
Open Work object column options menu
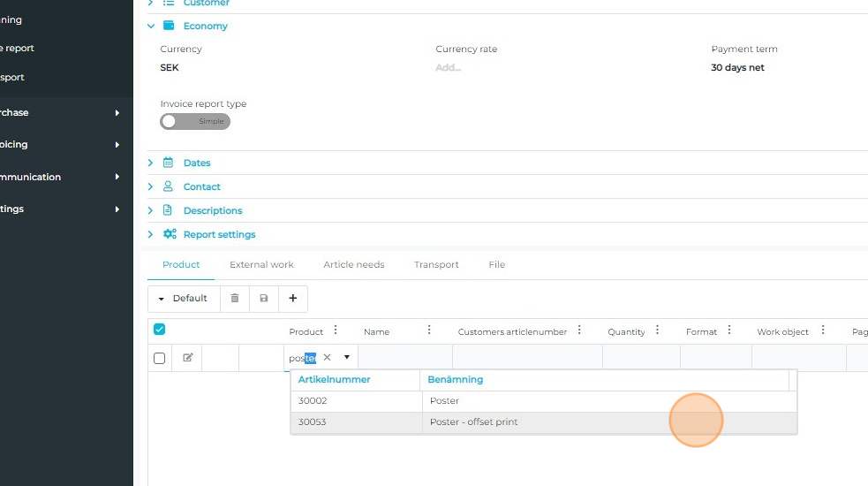[823, 331]
